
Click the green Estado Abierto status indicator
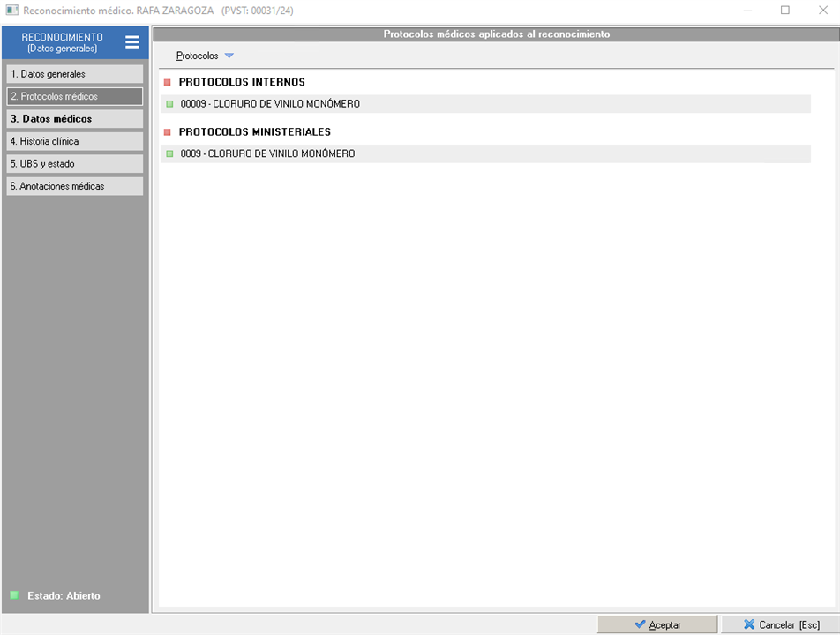(x=14, y=595)
